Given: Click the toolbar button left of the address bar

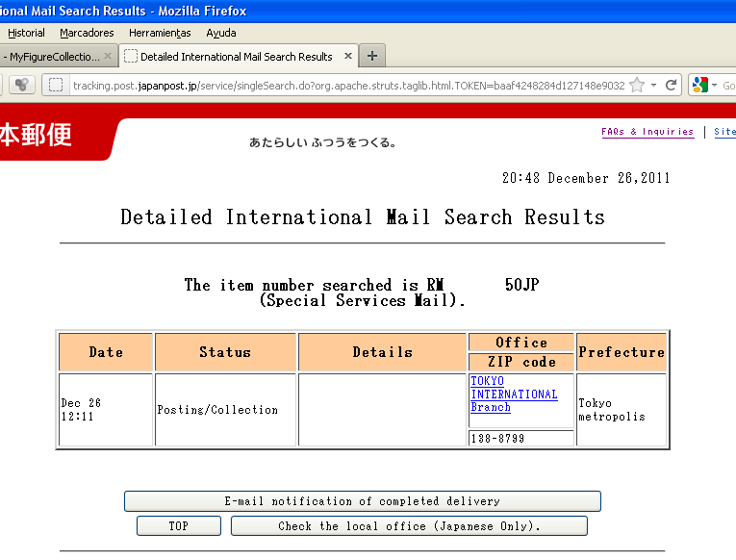Looking at the screenshot, I should click(x=21, y=85).
